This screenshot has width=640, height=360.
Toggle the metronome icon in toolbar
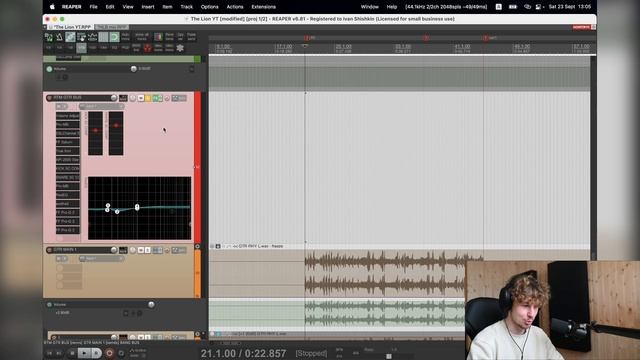[59, 37]
